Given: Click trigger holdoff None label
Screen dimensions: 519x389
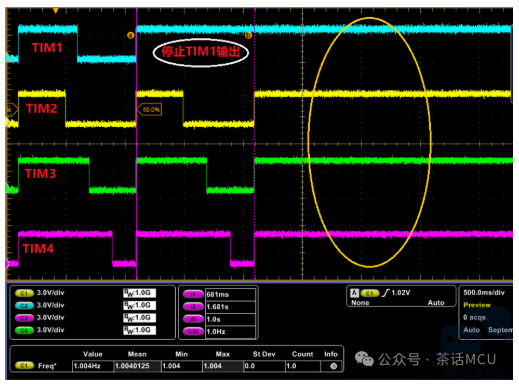Looking at the screenshot, I should pos(360,303).
